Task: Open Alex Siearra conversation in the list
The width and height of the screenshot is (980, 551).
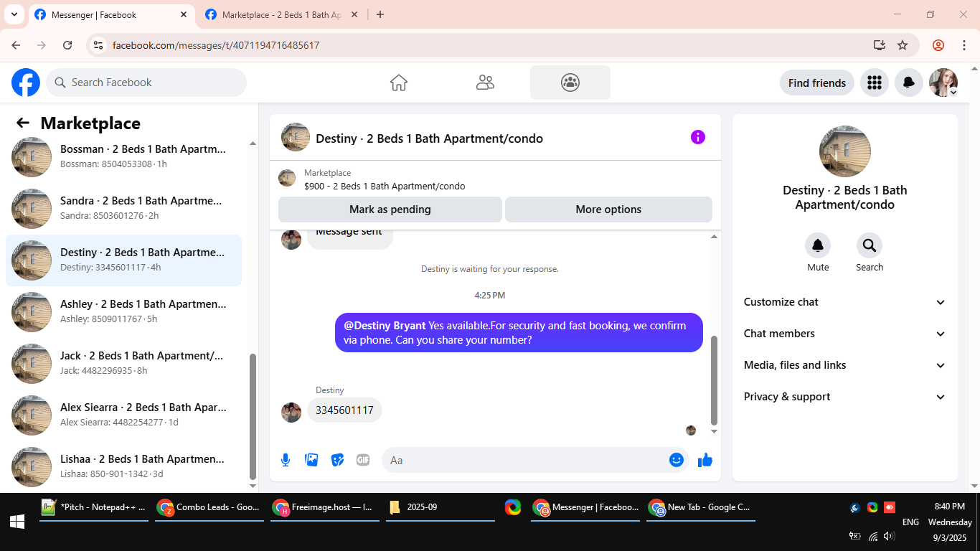Action: [123, 415]
